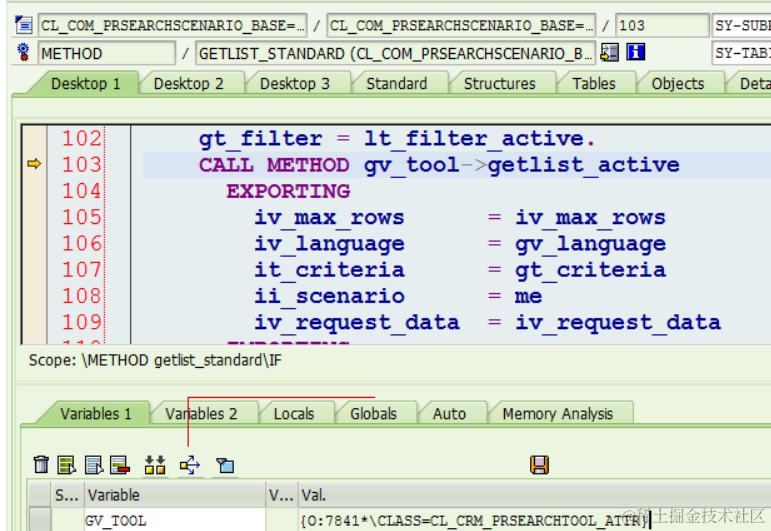This screenshot has height=531, width=771.
Task: Click line number 107 in the code margin
Action: click(x=82, y=269)
